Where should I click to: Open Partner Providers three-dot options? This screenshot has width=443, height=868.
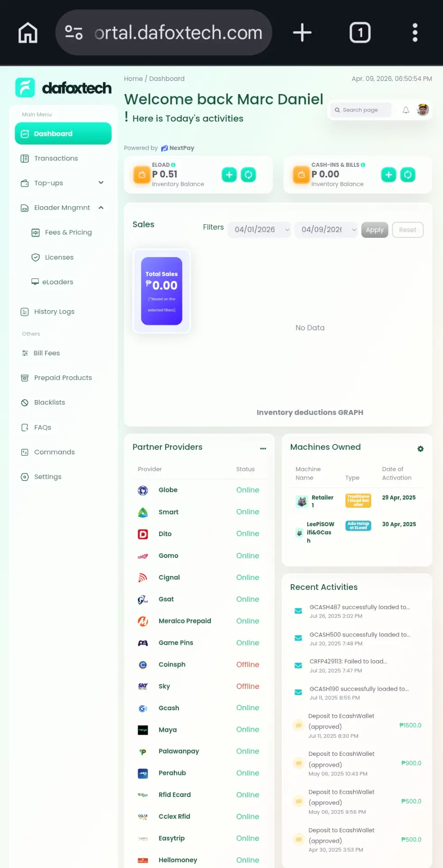coord(263,448)
